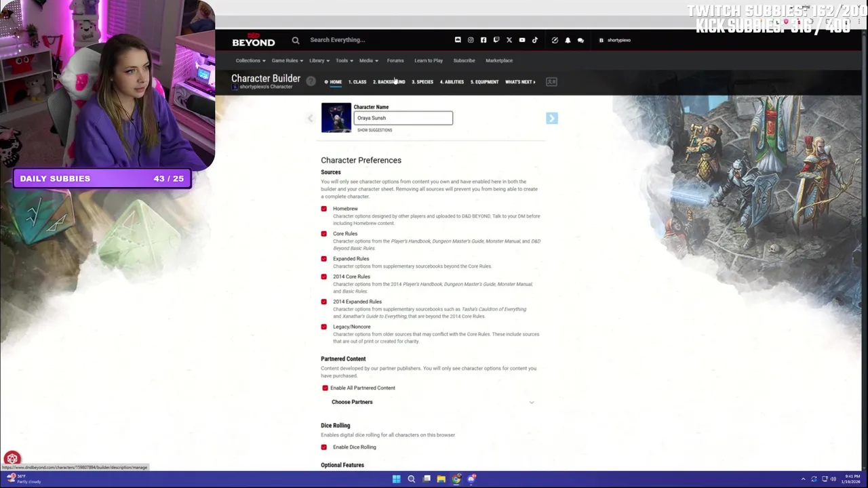Open the Marketplace link

tap(499, 61)
